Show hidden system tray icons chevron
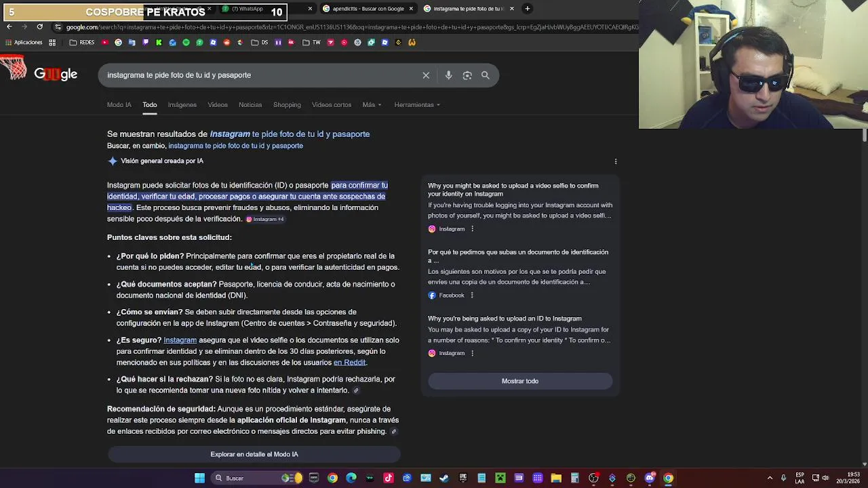868x488 pixels. (770, 478)
